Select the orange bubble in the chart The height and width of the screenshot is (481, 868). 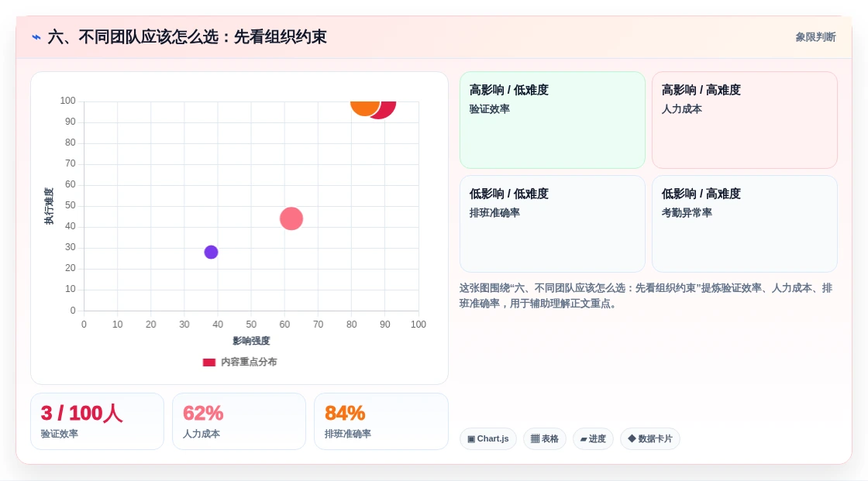365,108
